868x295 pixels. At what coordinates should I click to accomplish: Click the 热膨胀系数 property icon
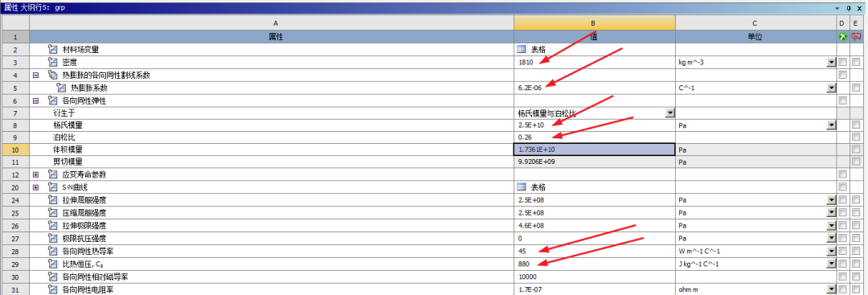coord(61,88)
